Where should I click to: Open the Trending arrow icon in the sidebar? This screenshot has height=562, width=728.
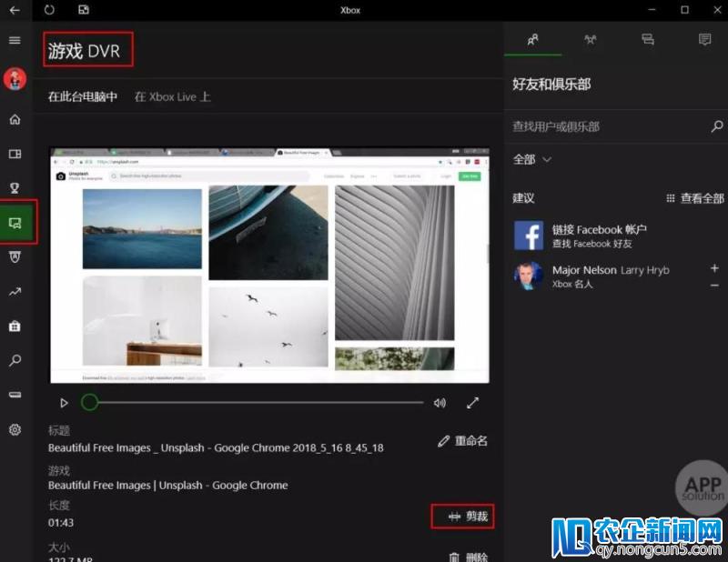tap(15, 292)
